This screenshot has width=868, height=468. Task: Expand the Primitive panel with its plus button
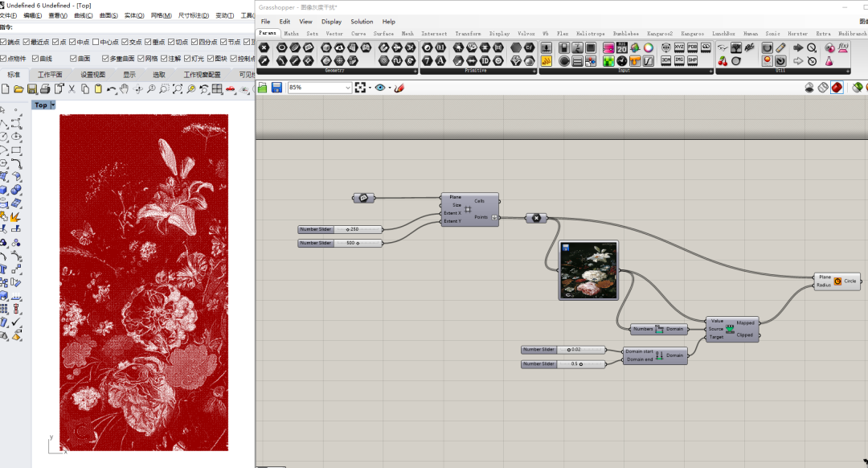point(534,72)
